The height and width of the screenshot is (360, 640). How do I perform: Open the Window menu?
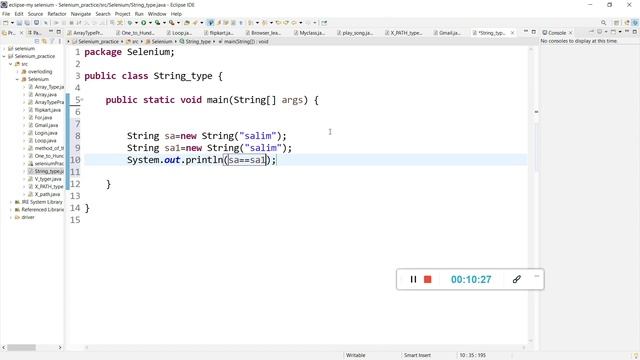pyautogui.click(x=157, y=14)
